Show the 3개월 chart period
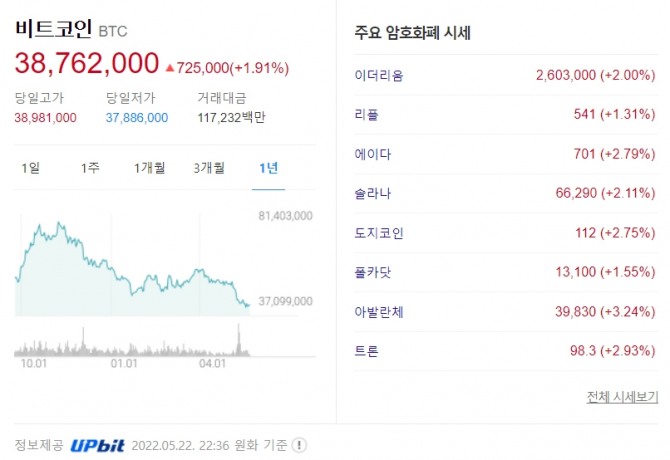Screen dimensions: 670x460 (x=210, y=168)
